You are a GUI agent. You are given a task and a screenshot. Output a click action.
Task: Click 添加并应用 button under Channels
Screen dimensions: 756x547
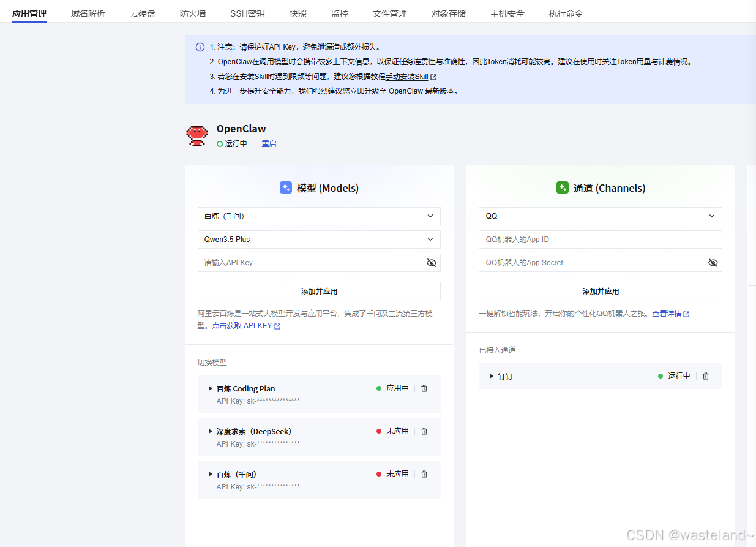[601, 291]
